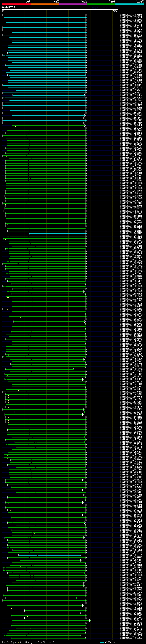The width and height of the screenshot is (146, 644).
Task: Click hit UniRef100_C6SVM3
Action: (x=131, y=67)
